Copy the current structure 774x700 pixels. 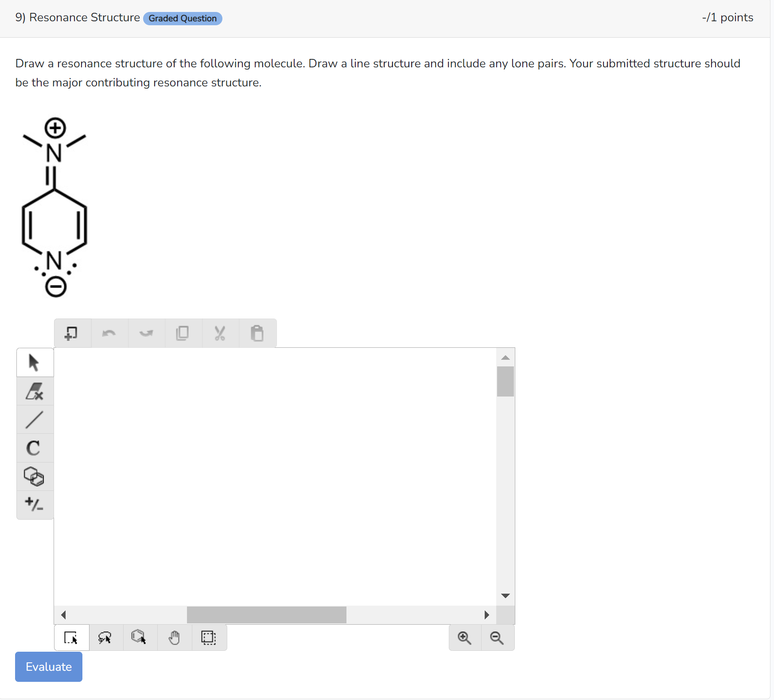coord(183,333)
